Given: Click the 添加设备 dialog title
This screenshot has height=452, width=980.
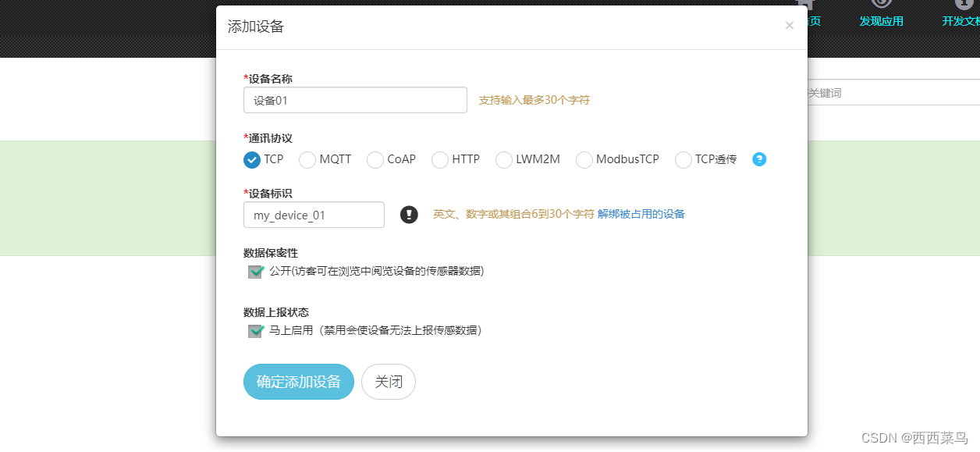Looking at the screenshot, I should pos(256,27).
